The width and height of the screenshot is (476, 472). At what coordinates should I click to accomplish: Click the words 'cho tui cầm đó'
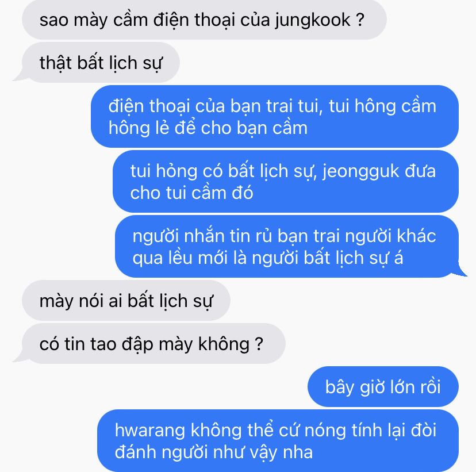pos(191,193)
